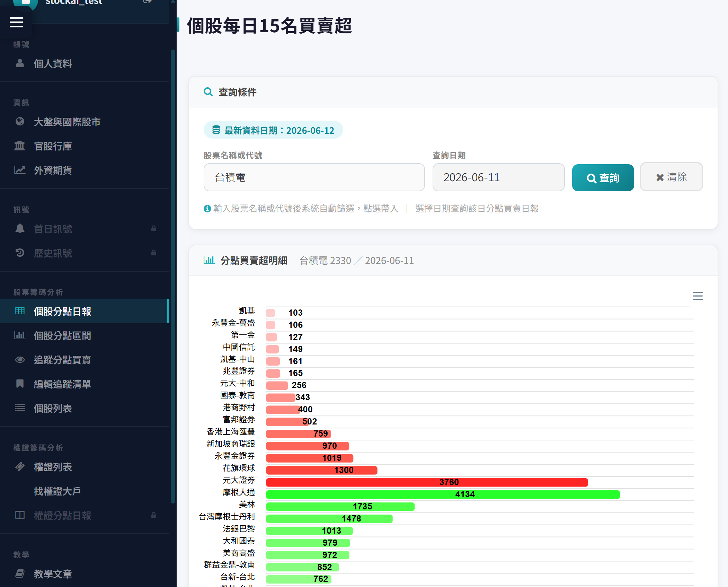Click the line chart icon for 外資期貨
728x587 pixels.
point(20,170)
